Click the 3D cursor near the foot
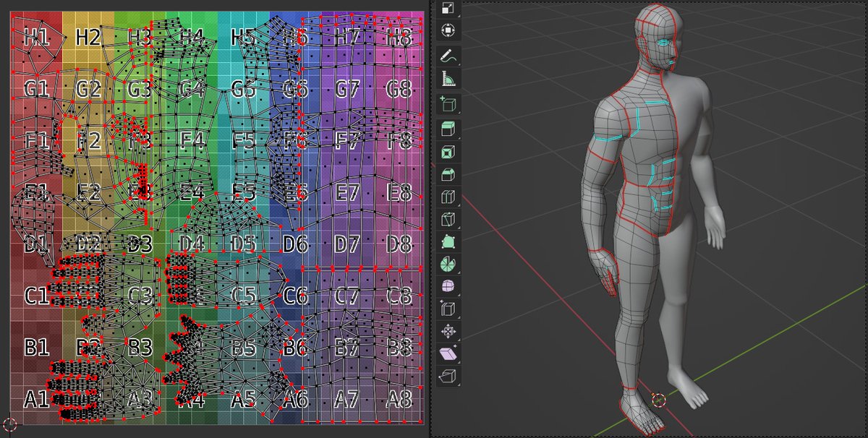This screenshot has width=868, height=438. (x=658, y=399)
